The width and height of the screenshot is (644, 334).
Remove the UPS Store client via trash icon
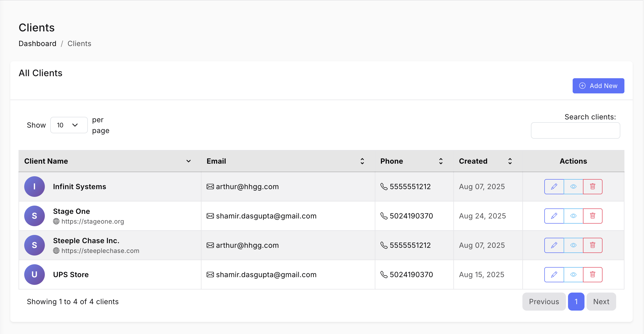592,275
